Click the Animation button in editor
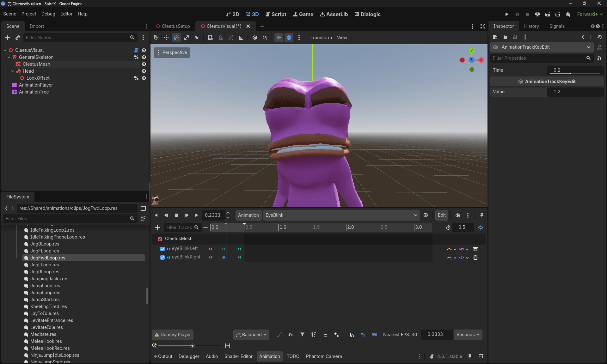607x364 pixels. pyautogui.click(x=248, y=215)
